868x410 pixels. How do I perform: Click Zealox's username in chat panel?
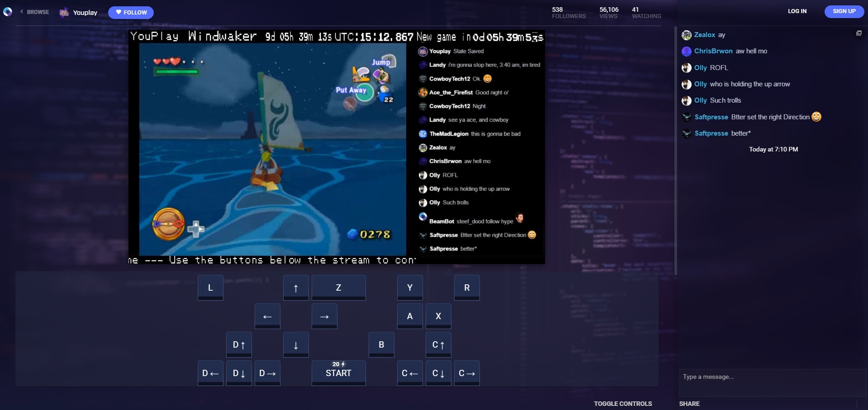tap(704, 35)
